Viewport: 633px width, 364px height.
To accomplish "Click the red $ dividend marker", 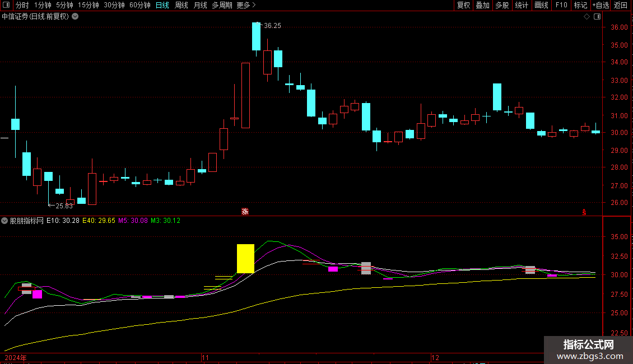I will point(584,212).
